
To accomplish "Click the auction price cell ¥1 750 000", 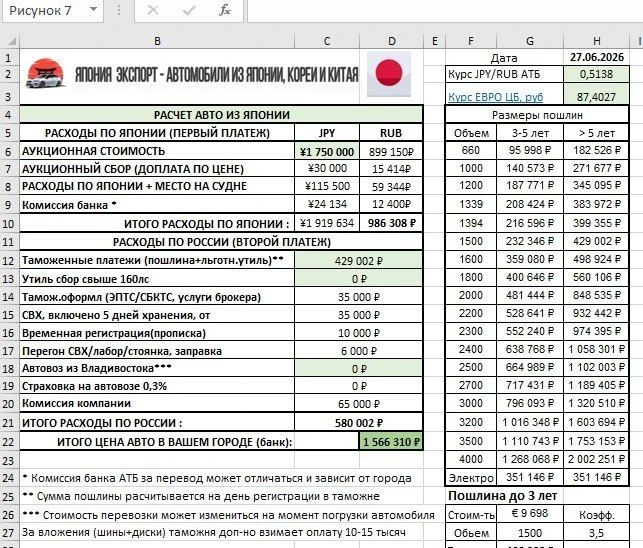I will click(327, 152).
